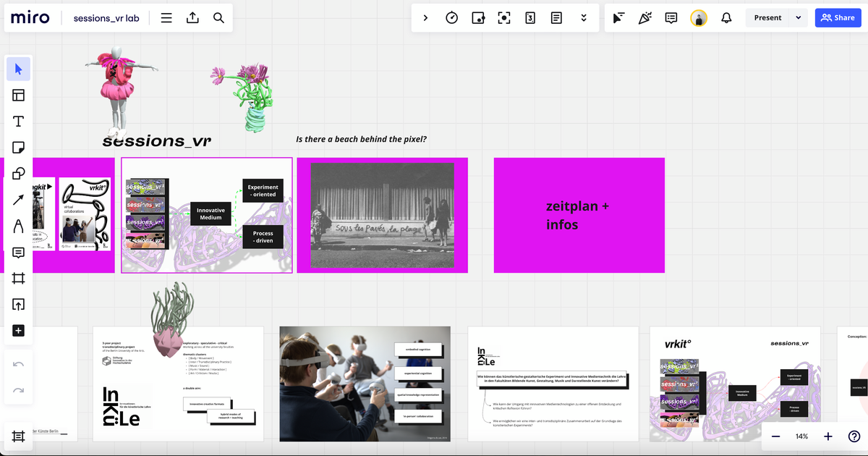Select the Text tool in left toolbar
The height and width of the screenshot is (456, 868).
click(x=19, y=121)
